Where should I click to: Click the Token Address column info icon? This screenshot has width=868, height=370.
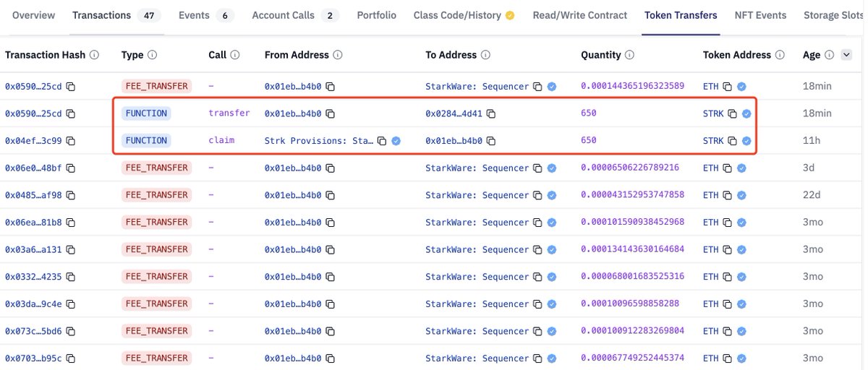click(778, 55)
